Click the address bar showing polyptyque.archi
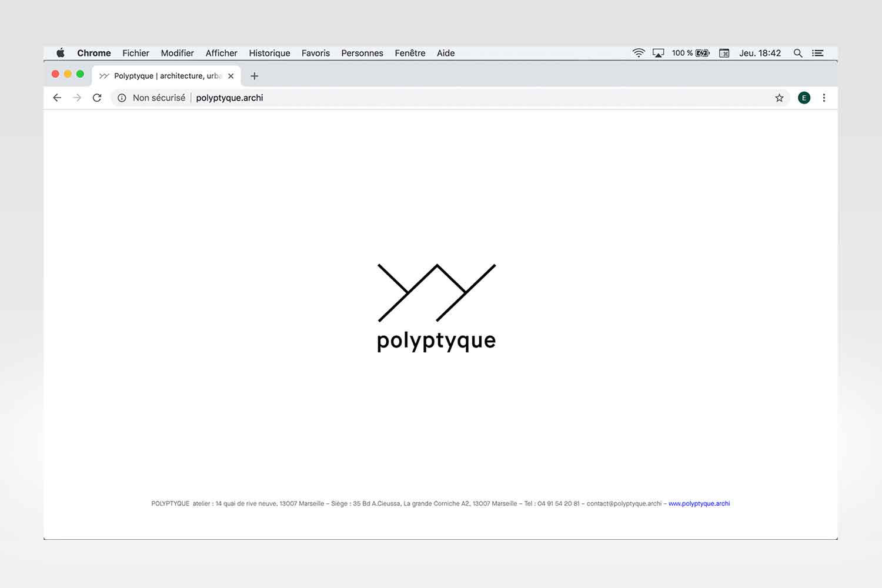 (412, 98)
